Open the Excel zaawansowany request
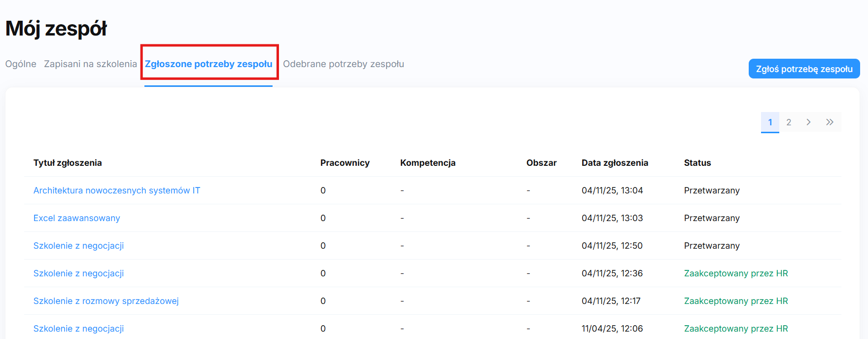This screenshot has height=339, width=868. [77, 218]
